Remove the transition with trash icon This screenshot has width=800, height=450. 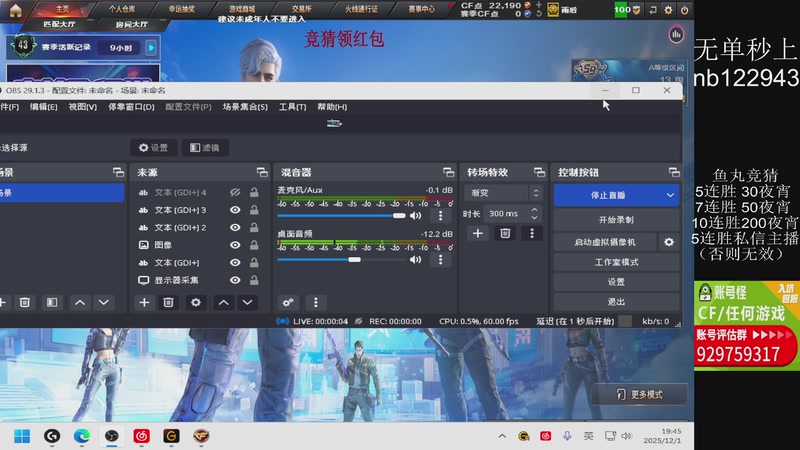click(505, 233)
